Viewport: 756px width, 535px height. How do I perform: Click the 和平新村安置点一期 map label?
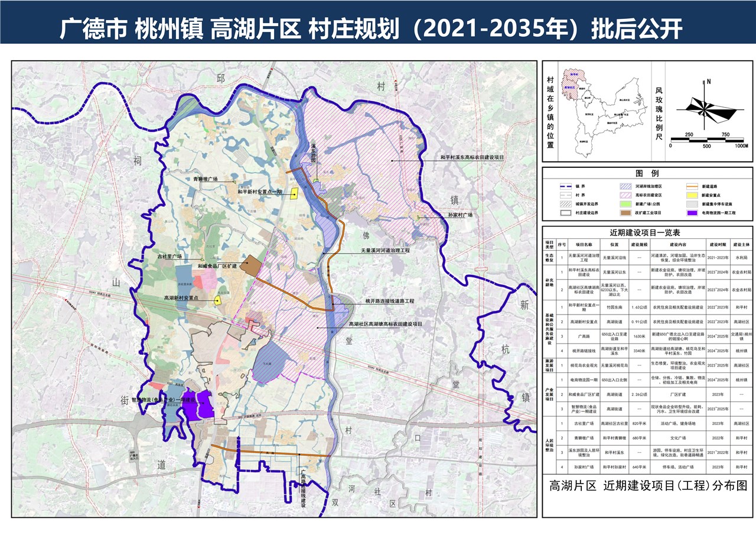click(x=260, y=192)
